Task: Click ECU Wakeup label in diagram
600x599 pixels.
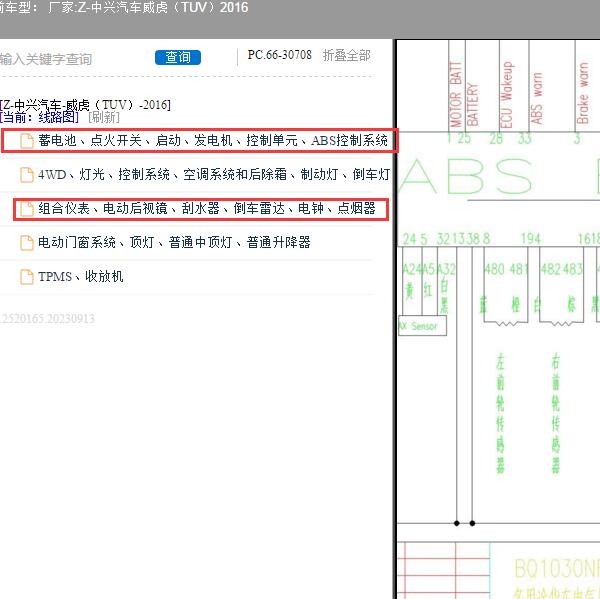Action: 507,95
